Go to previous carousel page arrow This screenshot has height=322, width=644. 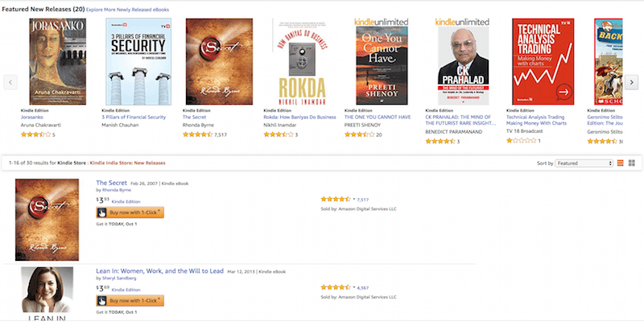10,82
